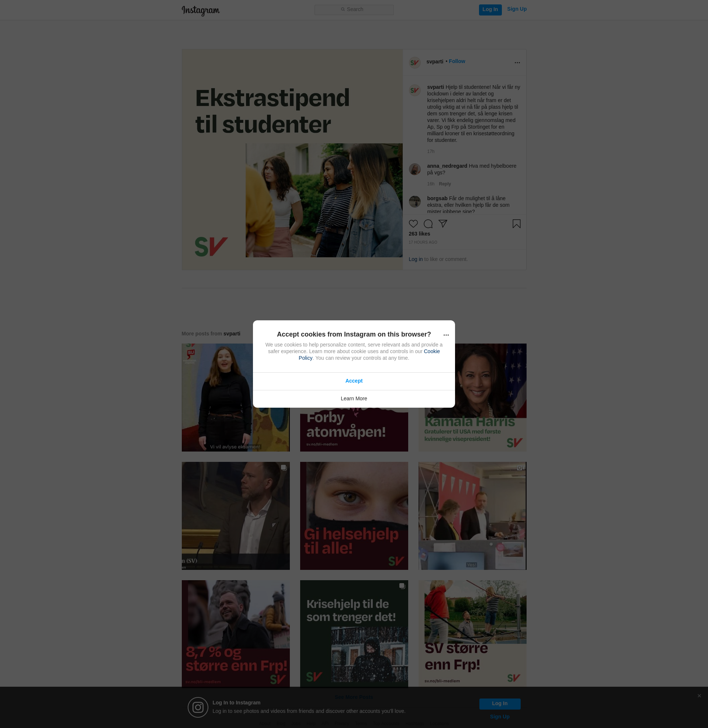Click Sign Up link in bottom banner
The width and height of the screenshot is (708, 728).
click(499, 717)
